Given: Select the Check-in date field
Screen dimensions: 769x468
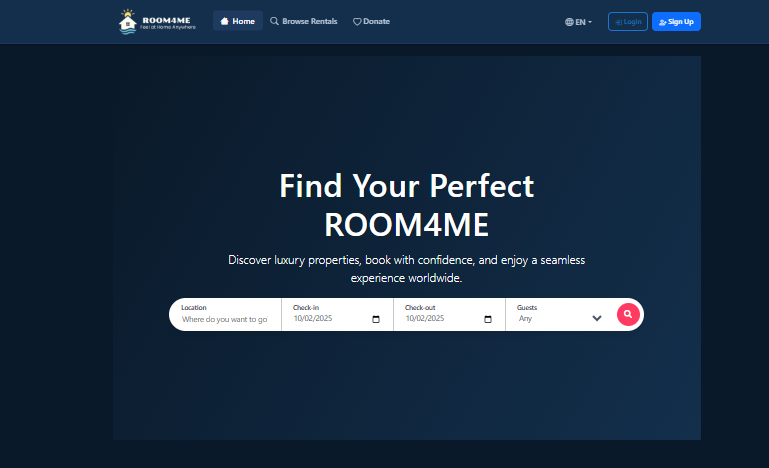Looking at the screenshot, I should pyautogui.click(x=325, y=320).
